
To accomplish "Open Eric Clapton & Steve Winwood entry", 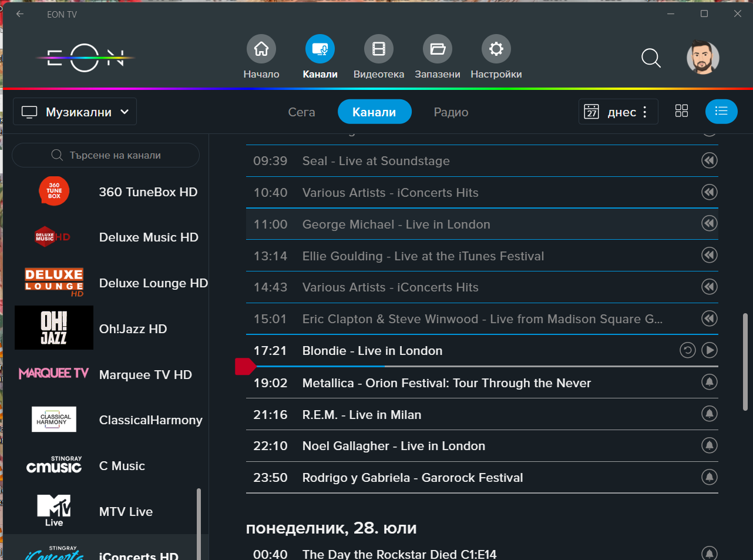I will pos(482,319).
